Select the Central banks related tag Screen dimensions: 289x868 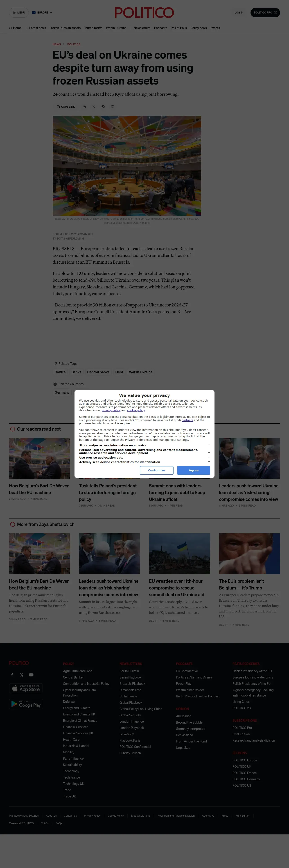[98, 372]
